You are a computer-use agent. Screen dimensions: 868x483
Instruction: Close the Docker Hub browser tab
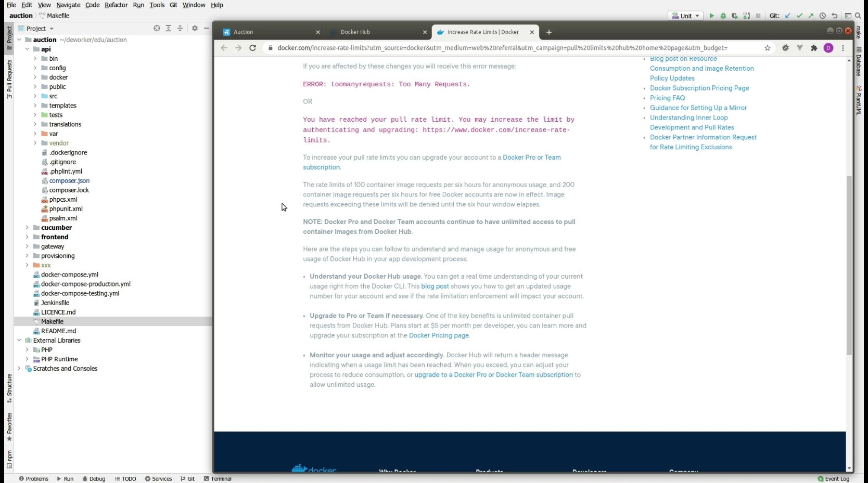[425, 32]
